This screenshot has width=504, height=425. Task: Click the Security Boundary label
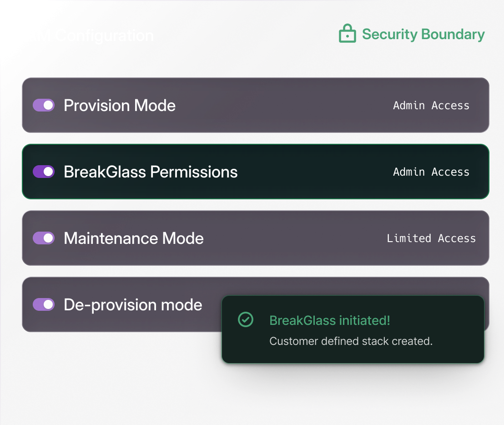tap(423, 35)
